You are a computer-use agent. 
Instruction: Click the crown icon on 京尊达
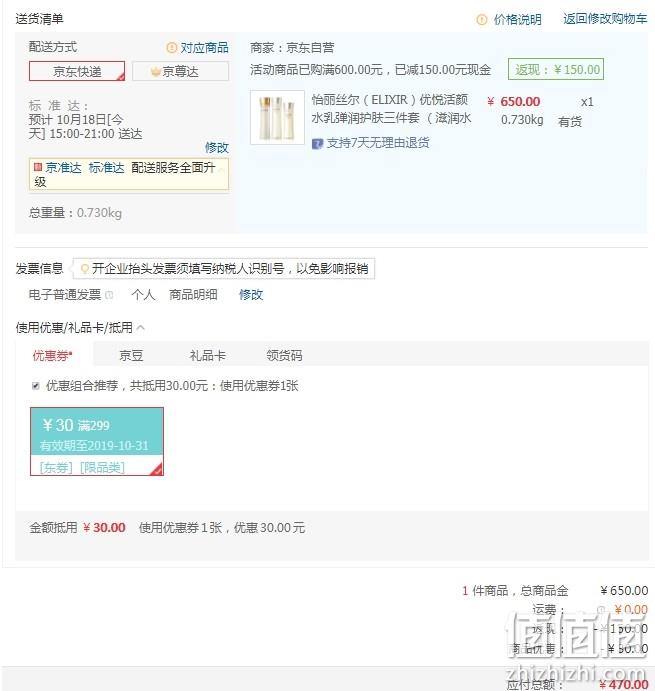click(x=155, y=71)
